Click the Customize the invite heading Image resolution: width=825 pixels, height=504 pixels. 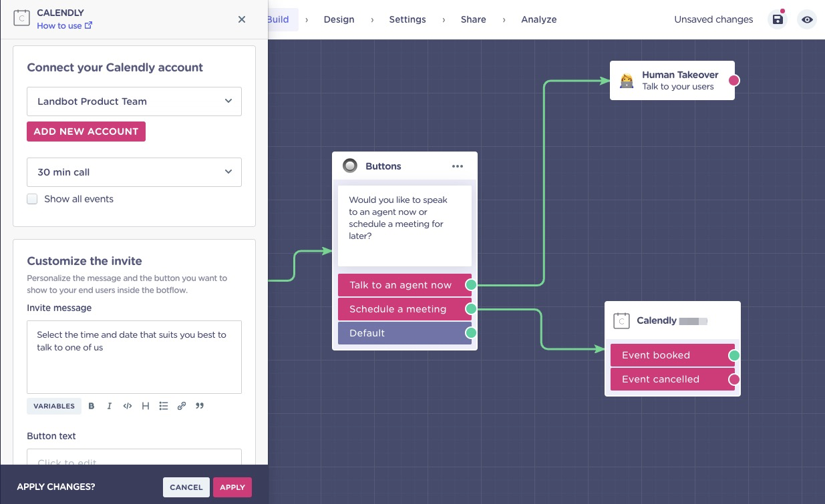(x=84, y=261)
